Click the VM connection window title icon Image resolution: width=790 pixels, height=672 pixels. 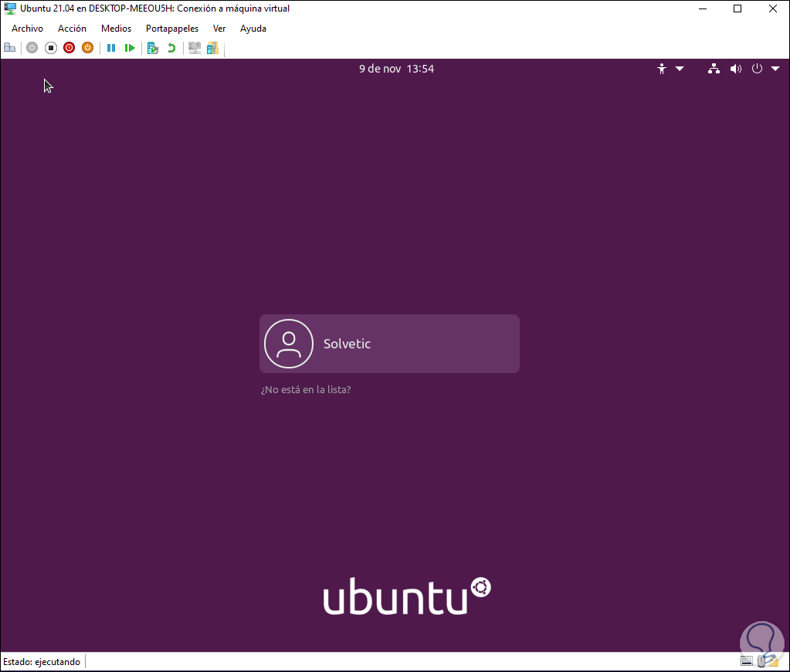pos(10,8)
